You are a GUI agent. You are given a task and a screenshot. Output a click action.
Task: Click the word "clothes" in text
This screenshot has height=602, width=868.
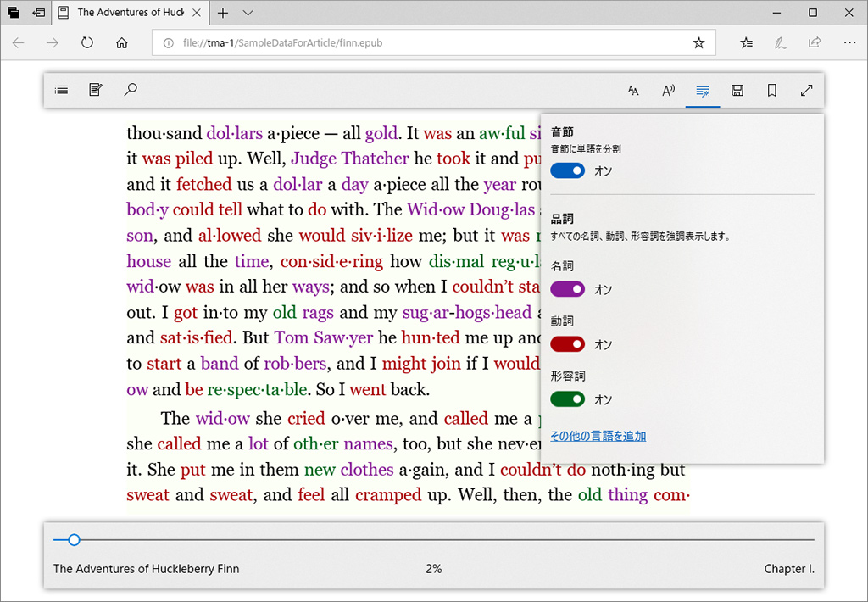(367, 470)
